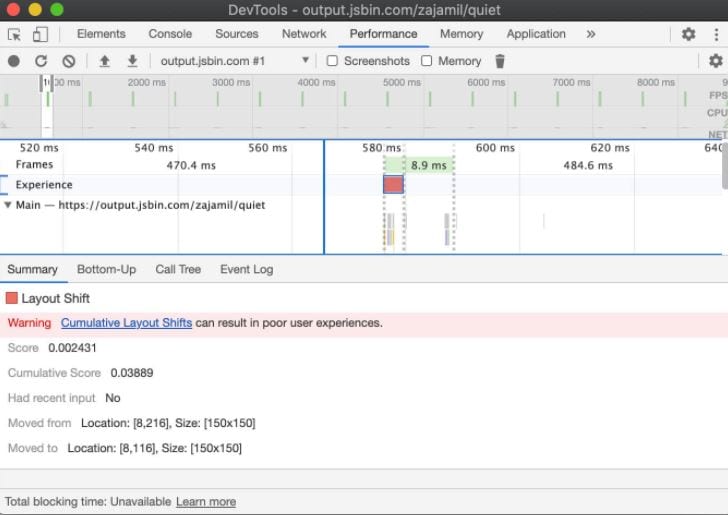Image resolution: width=728 pixels, height=515 pixels.
Task: Show more tabs with the chevron
Action: 591,34
